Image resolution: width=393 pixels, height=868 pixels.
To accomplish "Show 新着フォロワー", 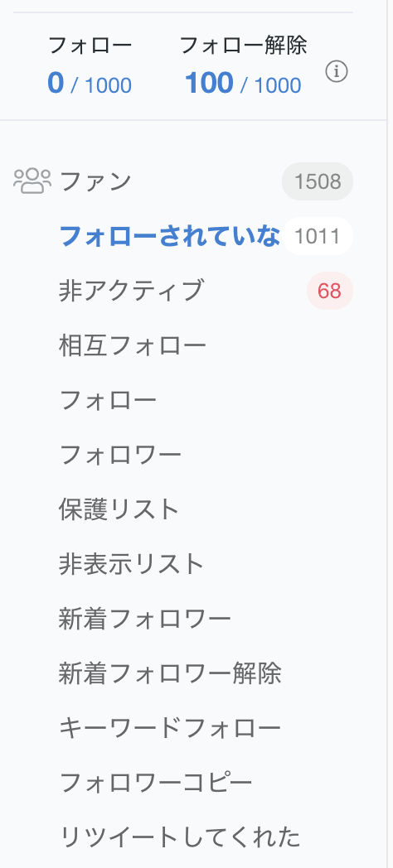I will tap(145, 619).
